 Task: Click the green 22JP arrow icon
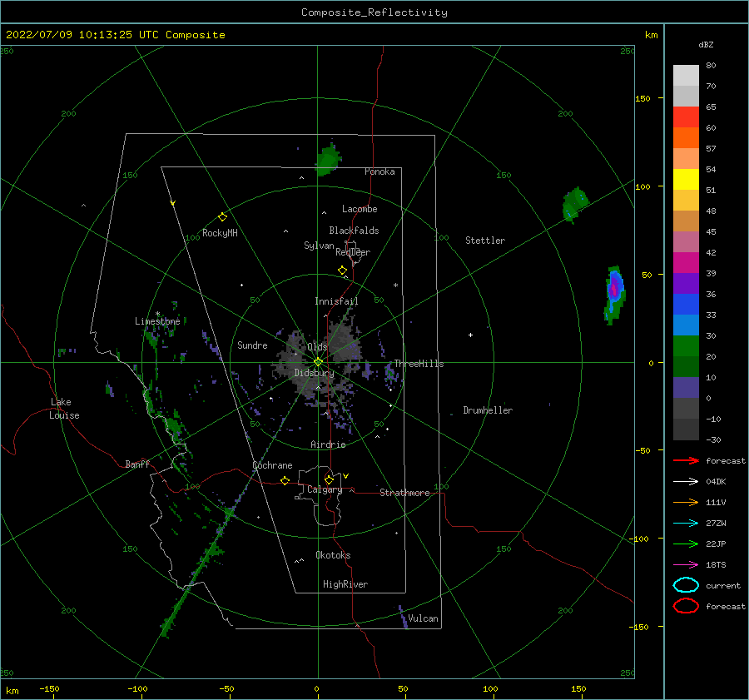[686, 544]
